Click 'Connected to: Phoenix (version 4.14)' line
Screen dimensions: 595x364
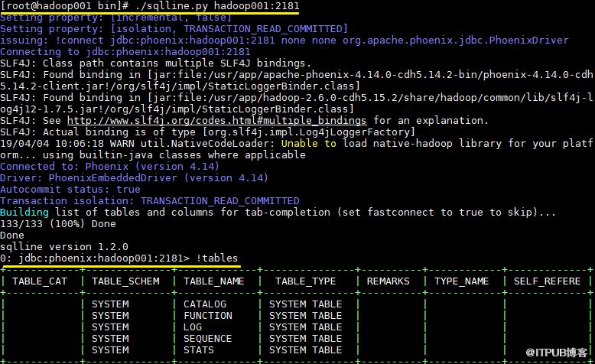coord(109,167)
